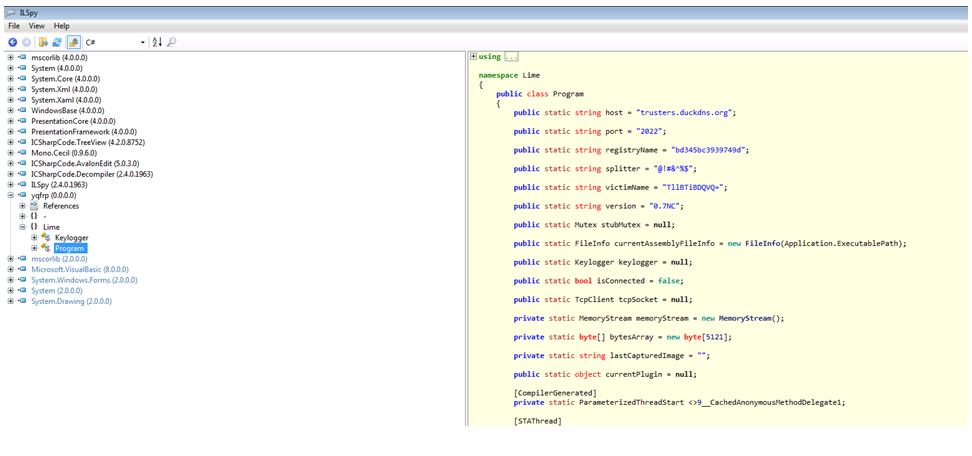
Task: Open an assembly with the folder icon
Action: [43, 42]
